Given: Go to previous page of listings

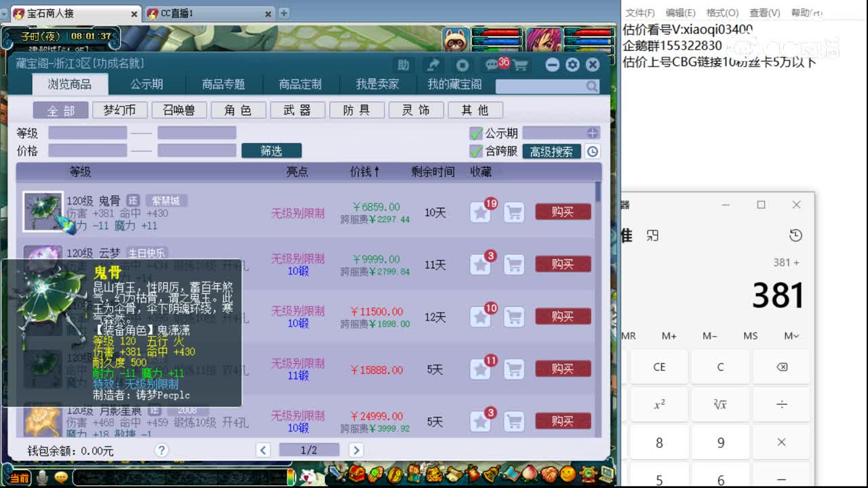Looking at the screenshot, I should [263, 450].
